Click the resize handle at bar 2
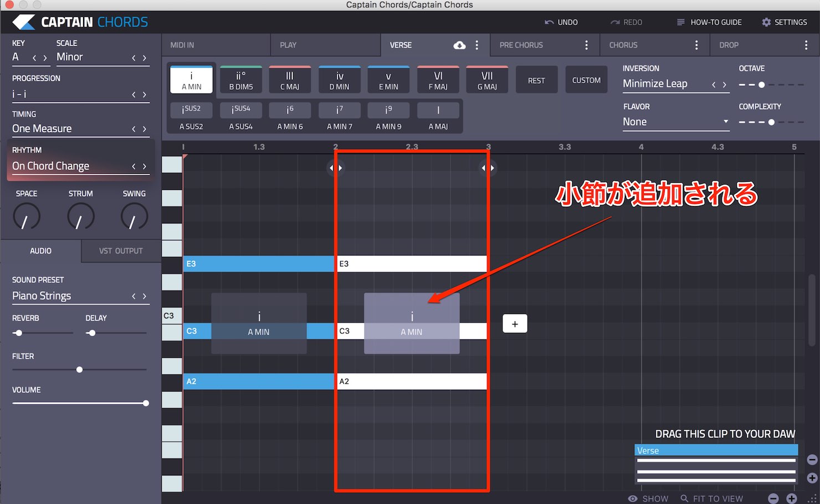 pos(336,168)
